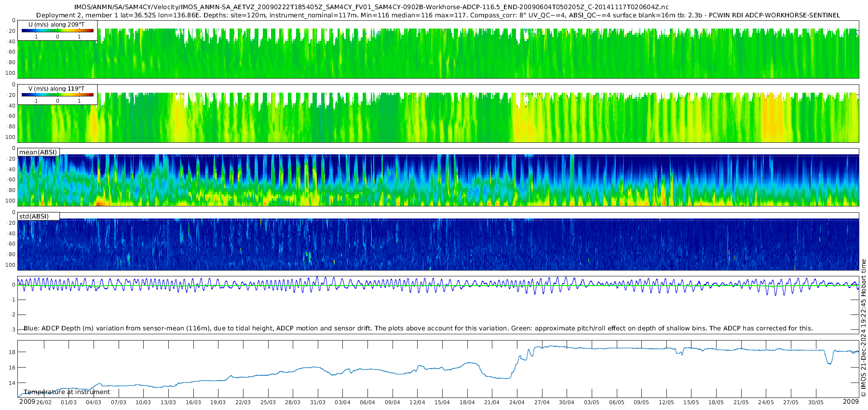The height and width of the screenshot is (410, 868).
Task: Click the 31/03 date tick label
Action: (318, 402)
